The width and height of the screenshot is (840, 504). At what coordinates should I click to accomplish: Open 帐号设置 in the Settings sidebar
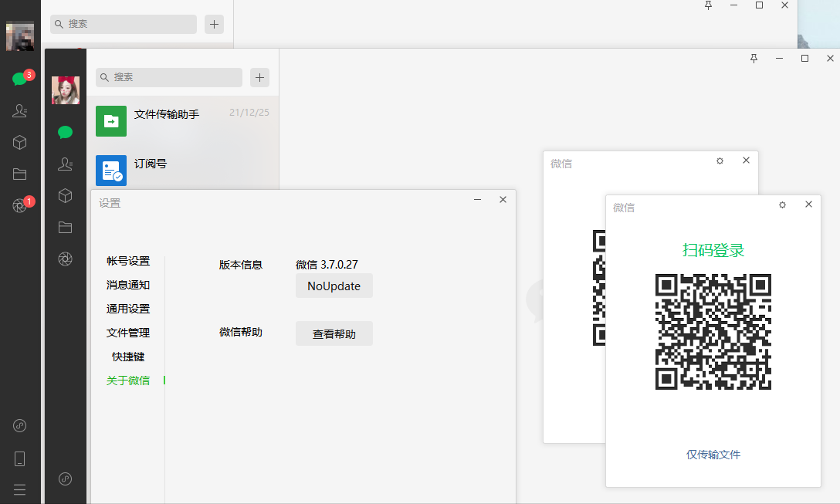(x=128, y=260)
